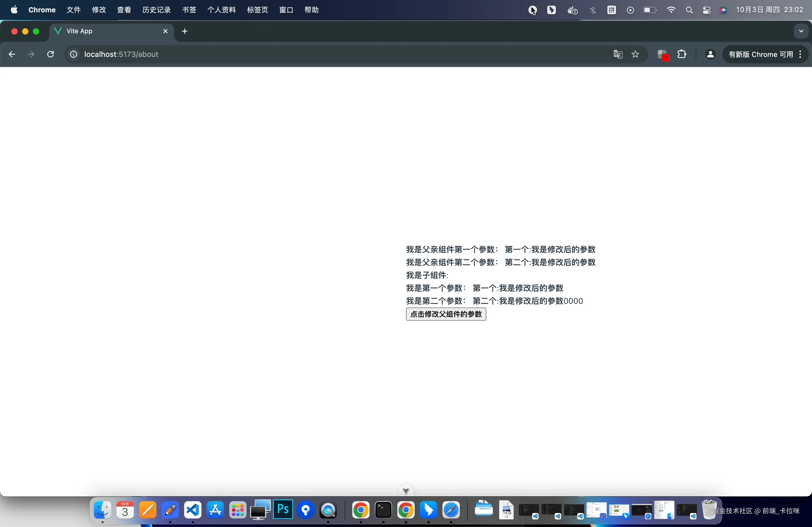Launch Photoshop from the Dock
This screenshot has width=812, height=527.
[283, 510]
